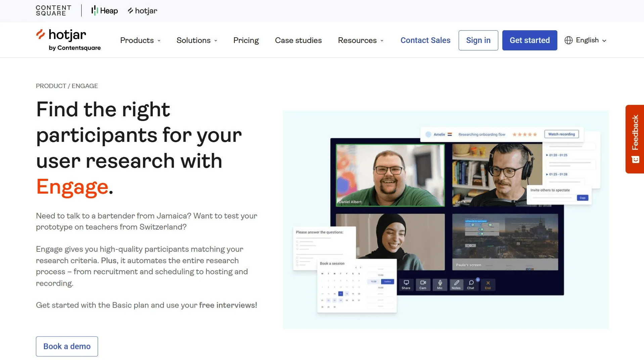Click the small hotjar logo in top bar
644x360 pixels.
[x=142, y=11]
